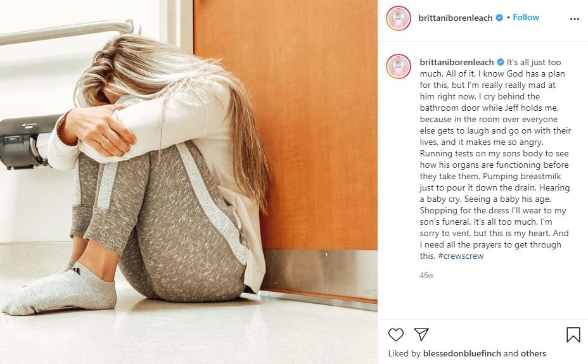Show the others who liked this post
588x364 pixels.
point(534,353)
